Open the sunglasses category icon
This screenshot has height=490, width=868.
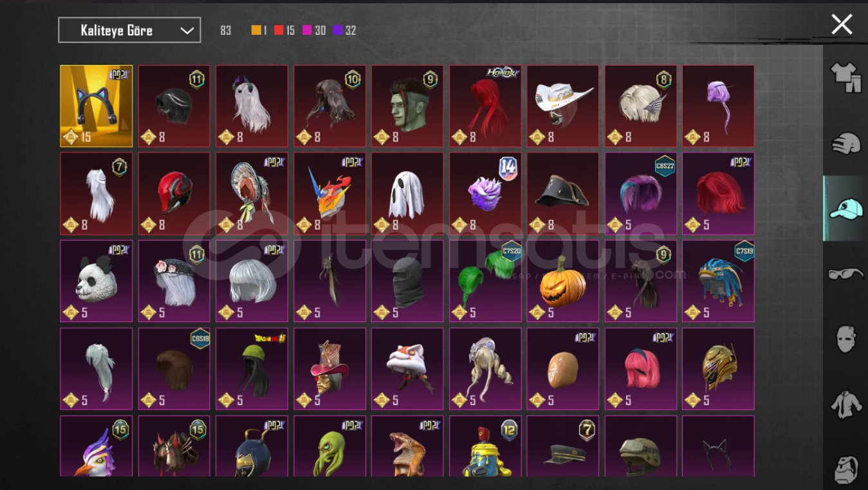click(x=845, y=274)
